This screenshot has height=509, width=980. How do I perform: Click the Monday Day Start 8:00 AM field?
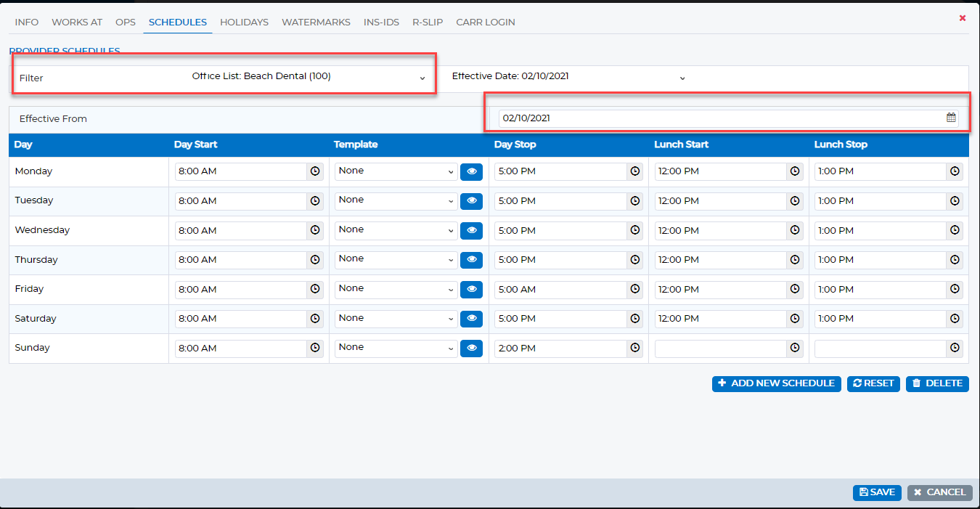[241, 171]
